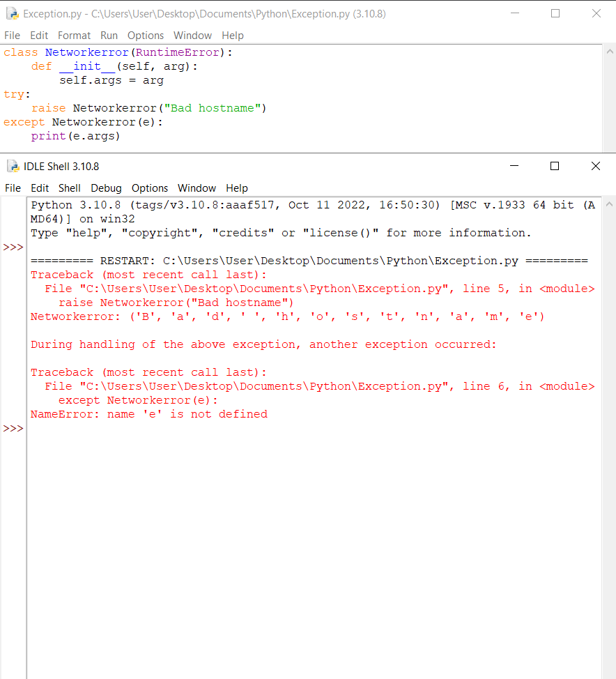616x679 pixels.
Task: Open the Window menu in the shell window
Action: click(197, 188)
